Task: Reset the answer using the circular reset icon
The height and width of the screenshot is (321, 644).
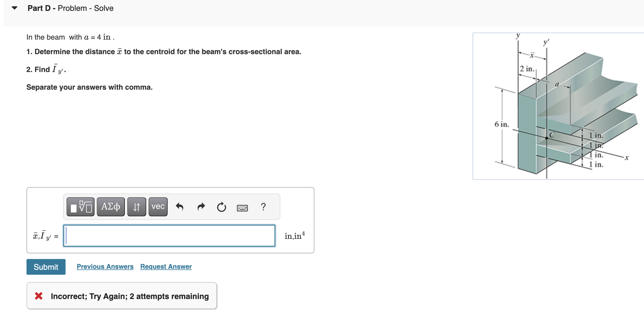Action: [222, 207]
